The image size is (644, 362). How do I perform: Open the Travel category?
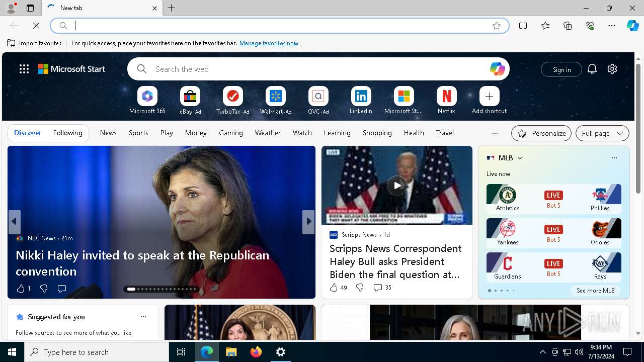point(445,133)
